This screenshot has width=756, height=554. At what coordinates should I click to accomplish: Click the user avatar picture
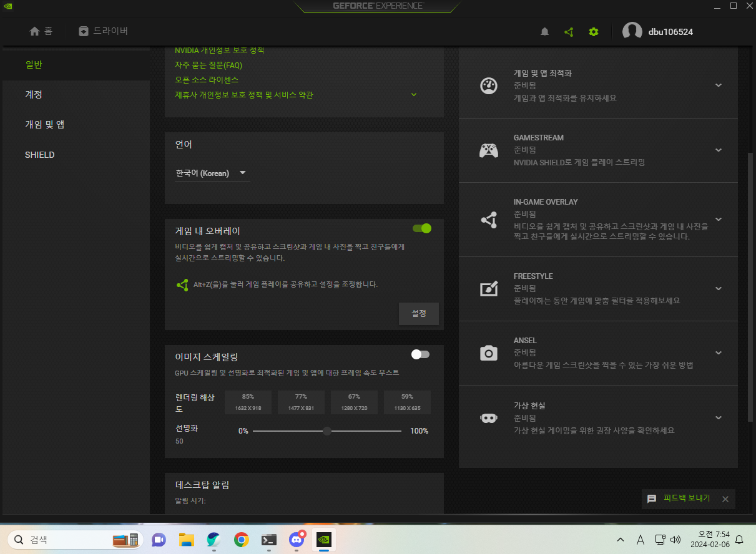(632, 32)
